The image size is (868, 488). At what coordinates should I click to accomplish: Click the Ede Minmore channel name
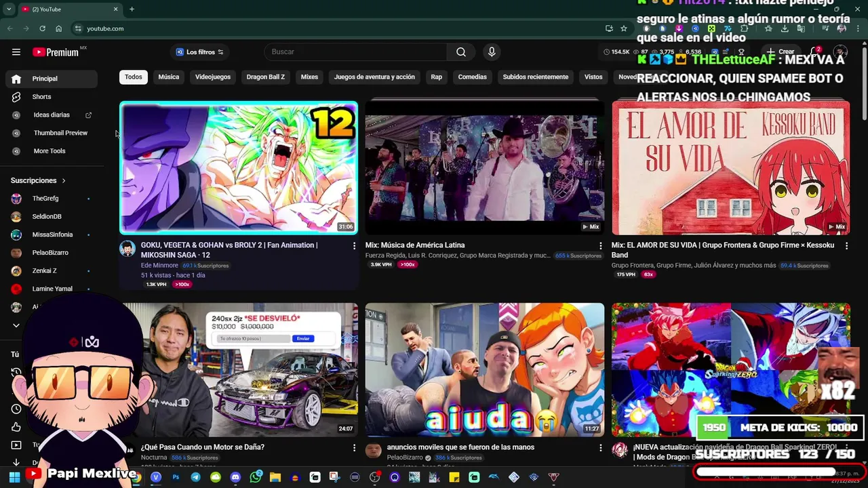[x=159, y=266]
